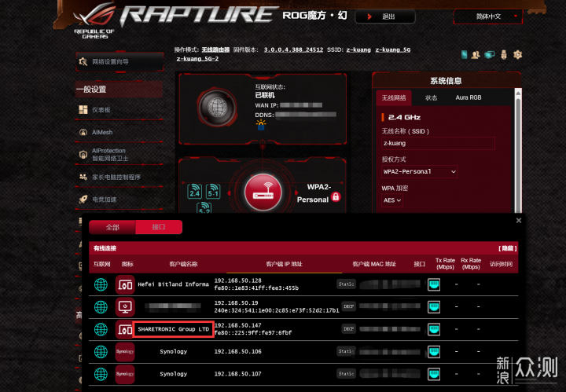Viewport: 566px width, 392px height.
Task: Open the guest network users icon
Action: [476, 55]
